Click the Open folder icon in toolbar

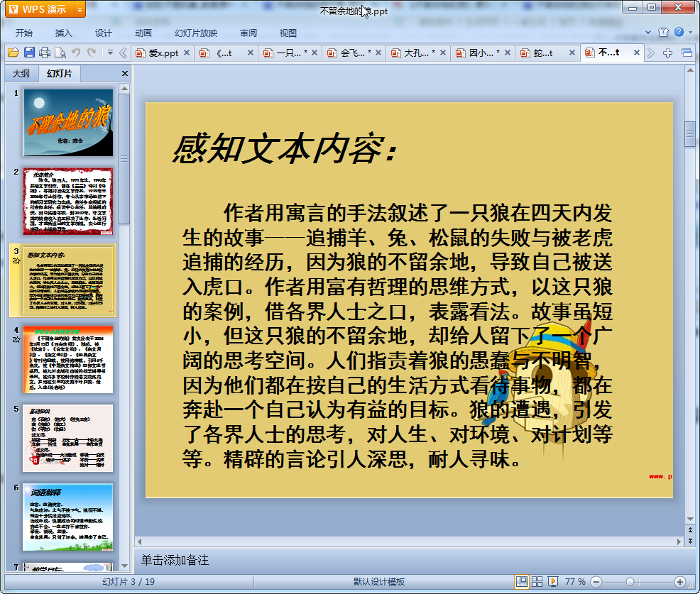[x=13, y=53]
